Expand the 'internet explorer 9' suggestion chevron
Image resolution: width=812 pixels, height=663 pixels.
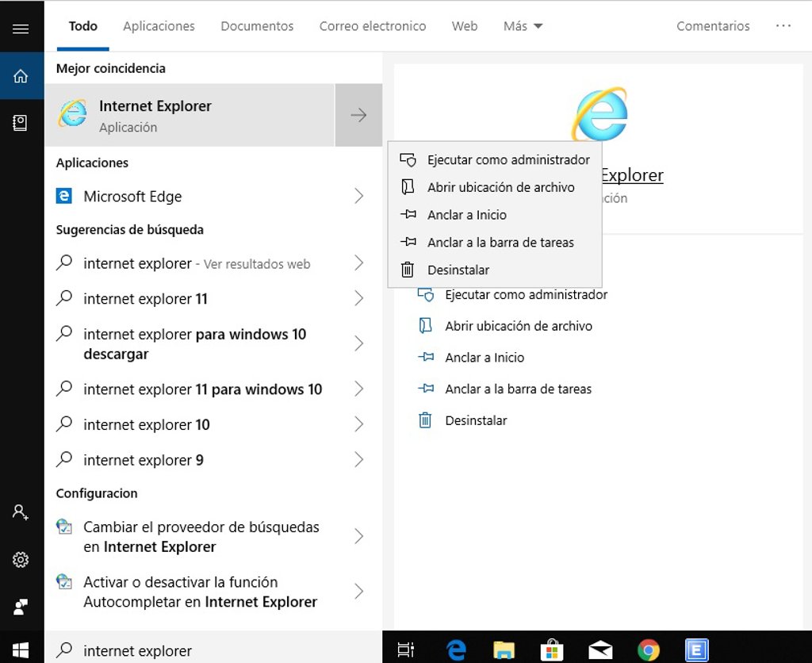tap(359, 459)
